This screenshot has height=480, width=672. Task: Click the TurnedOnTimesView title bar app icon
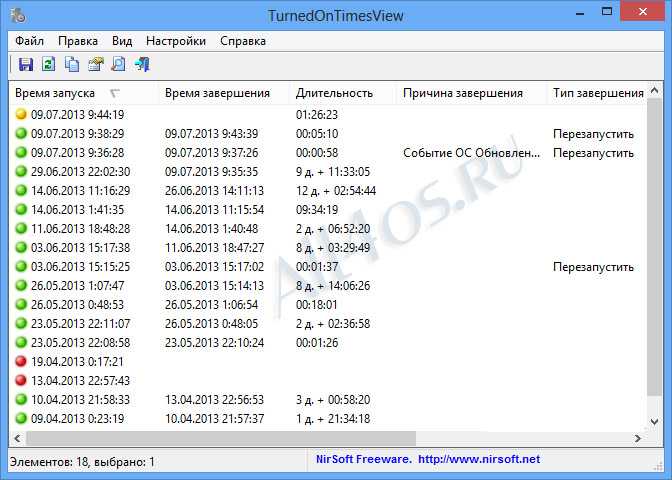[18, 15]
